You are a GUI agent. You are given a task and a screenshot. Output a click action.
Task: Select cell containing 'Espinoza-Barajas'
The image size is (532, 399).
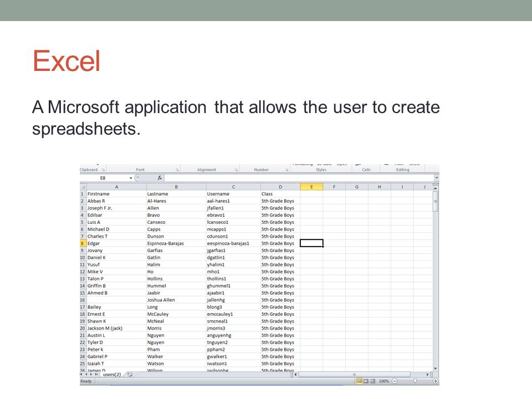point(176,243)
